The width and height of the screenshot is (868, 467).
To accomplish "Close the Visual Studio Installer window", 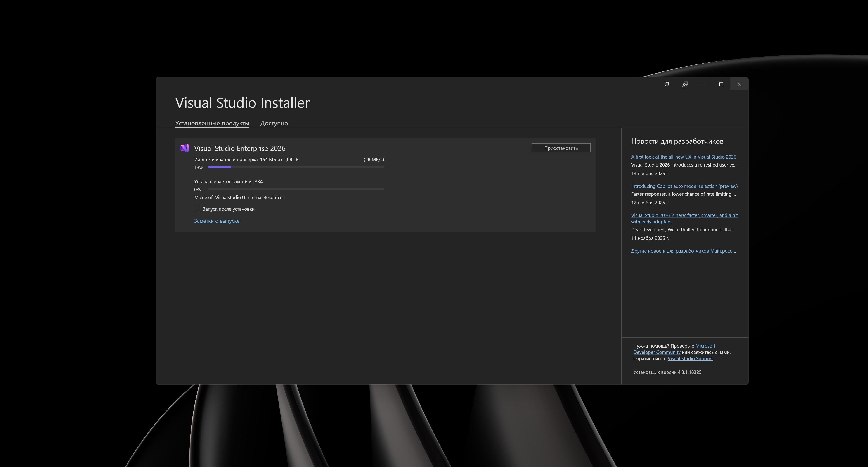I will (x=739, y=84).
